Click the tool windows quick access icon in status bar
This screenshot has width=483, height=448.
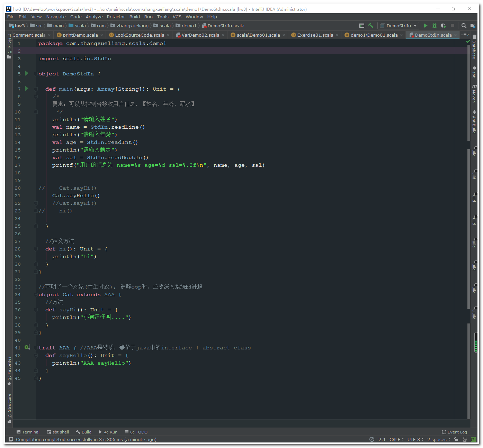coord(11,439)
